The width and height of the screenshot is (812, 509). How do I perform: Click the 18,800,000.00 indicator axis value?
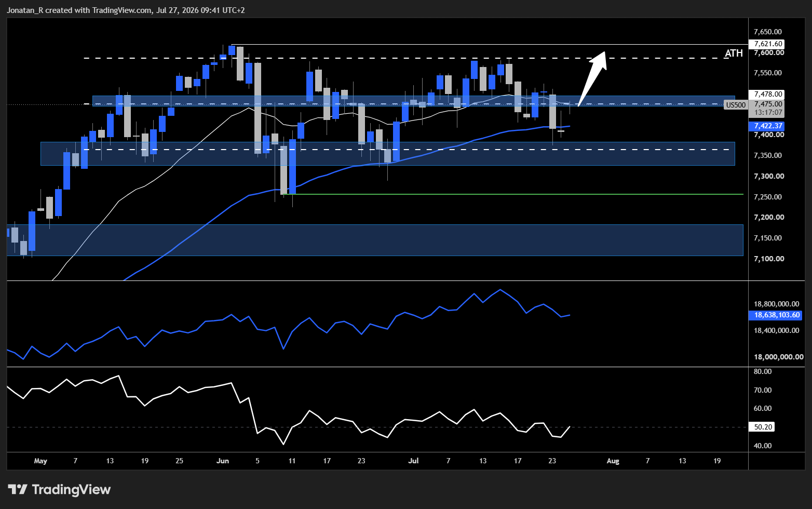777,304
